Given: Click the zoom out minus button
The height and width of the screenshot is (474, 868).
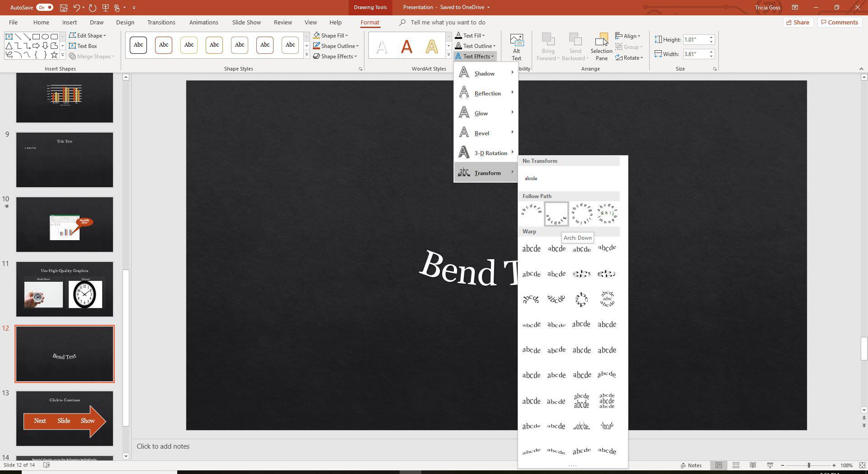Looking at the screenshot, I should click(783, 465).
